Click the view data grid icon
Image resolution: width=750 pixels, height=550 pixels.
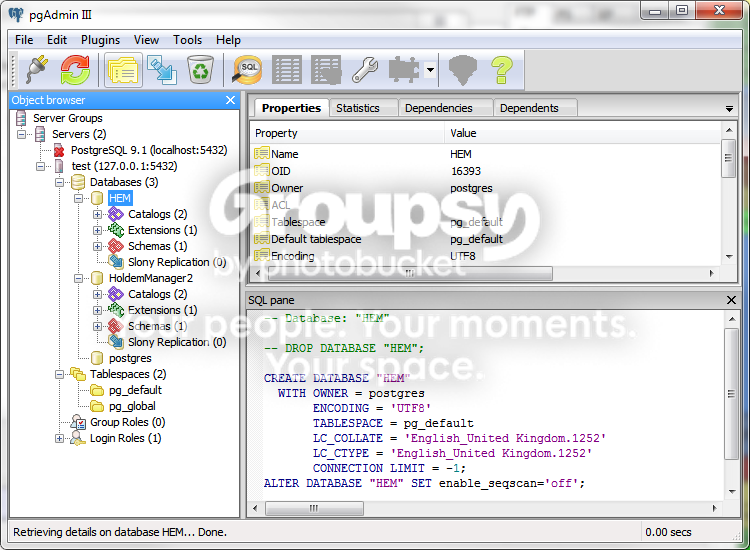click(287, 70)
